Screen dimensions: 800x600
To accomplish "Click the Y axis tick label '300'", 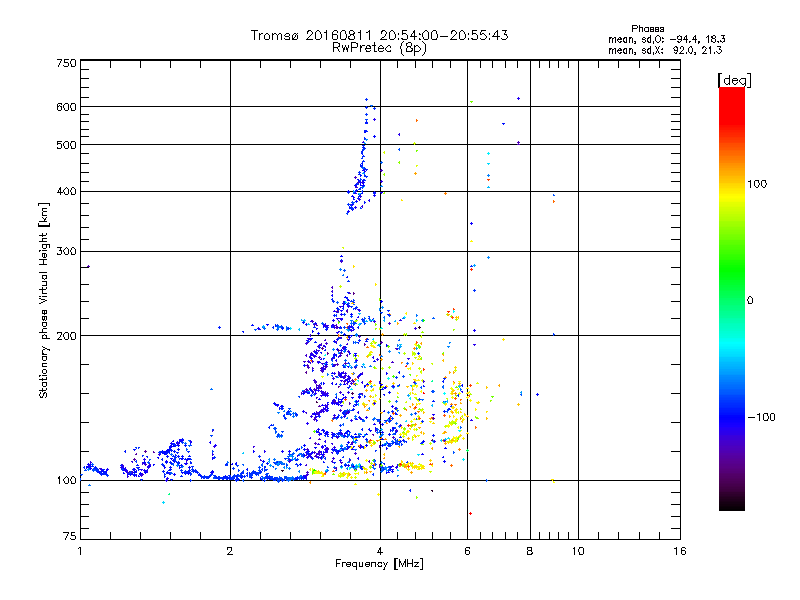I will [66, 252].
